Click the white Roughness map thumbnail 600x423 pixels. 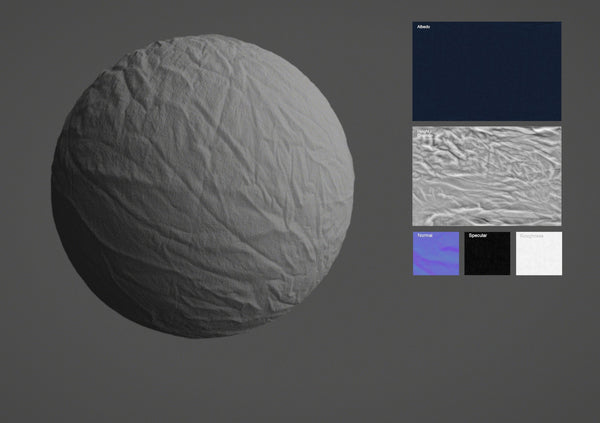539,254
